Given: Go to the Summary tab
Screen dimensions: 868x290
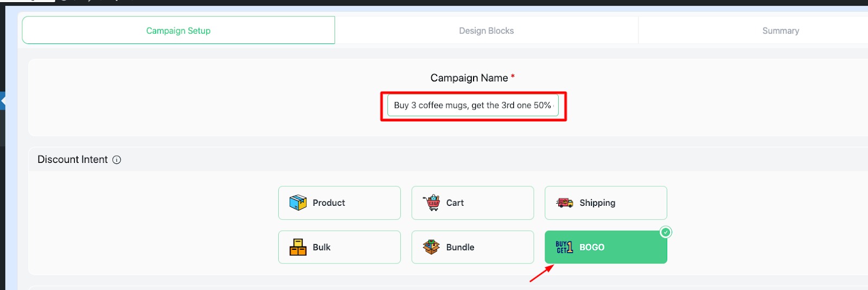Looking at the screenshot, I should 781,30.
